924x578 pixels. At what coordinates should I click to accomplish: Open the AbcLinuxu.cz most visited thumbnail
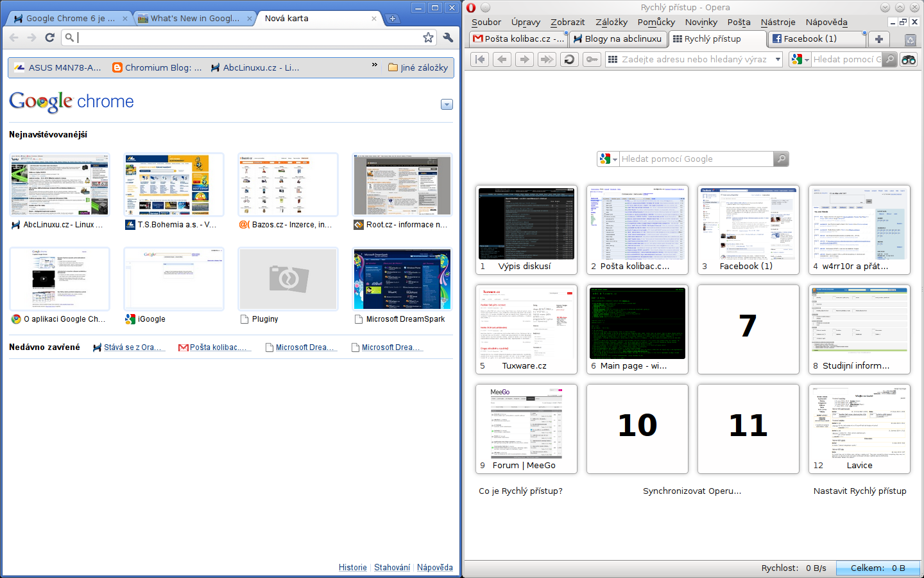pyautogui.click(x=60, y=184)
